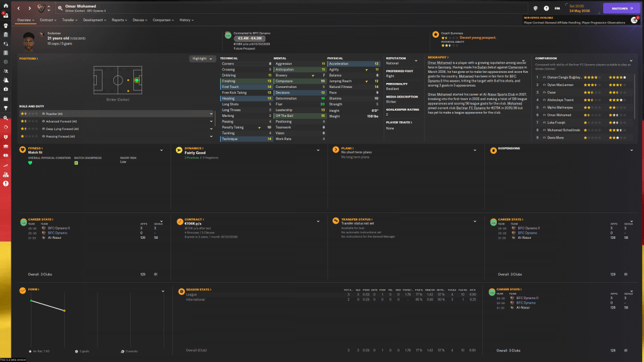This screenshot has height=362, width=644.
Task: Expand the Fitness panel chevron
Action: tap(162, 150)
